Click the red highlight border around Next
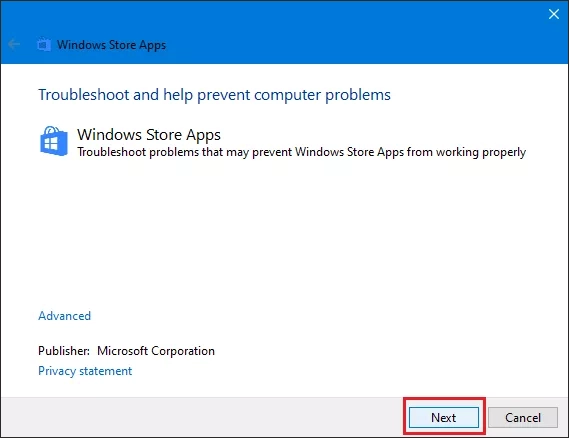The height and width of the screenshot is (438, 569). [x=444, y=398]
